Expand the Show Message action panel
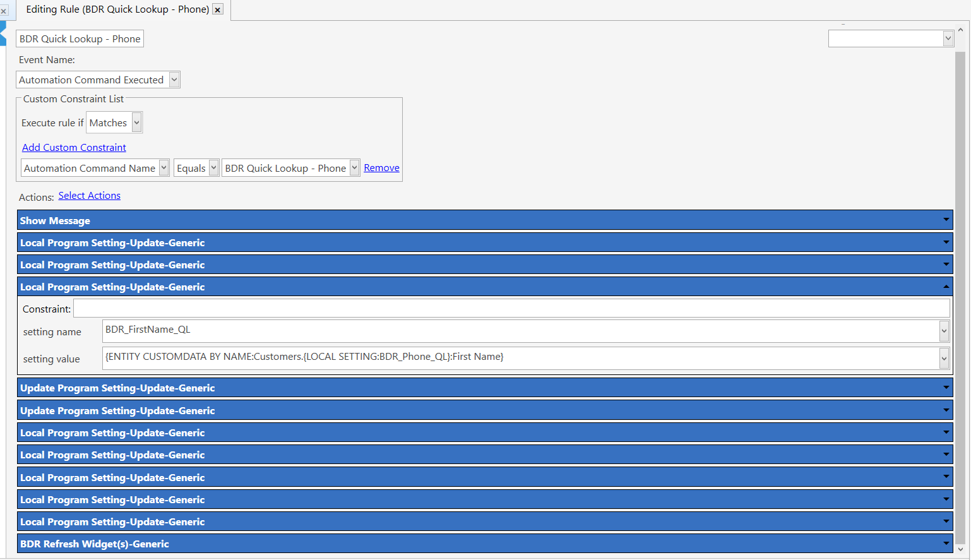Viewport: 971px width, 560px height. tap(945, 220)
